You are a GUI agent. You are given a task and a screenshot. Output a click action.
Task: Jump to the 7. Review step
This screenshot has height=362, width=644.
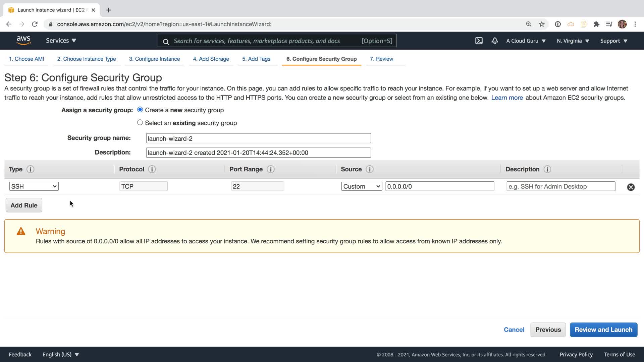[381, 59]
